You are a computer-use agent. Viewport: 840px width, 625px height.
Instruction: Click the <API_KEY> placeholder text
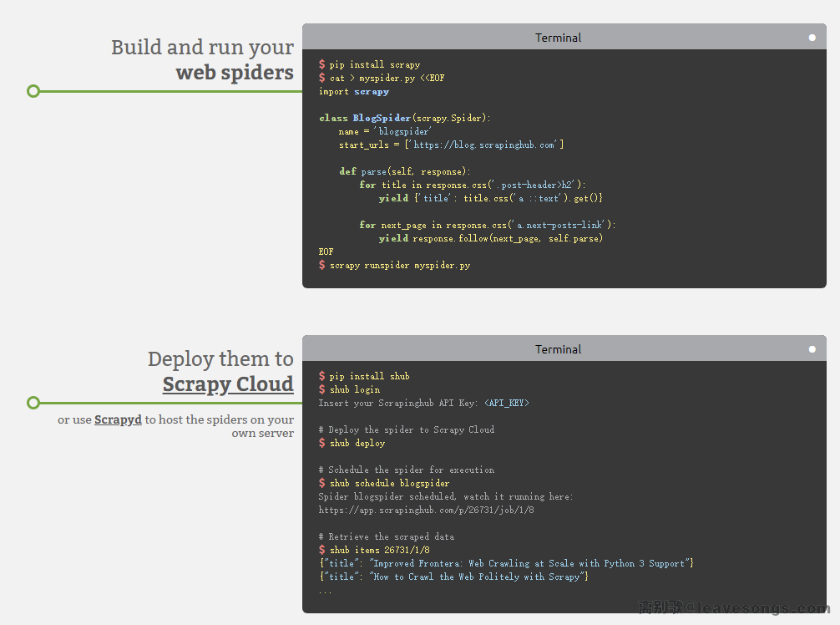click(506, 403)
